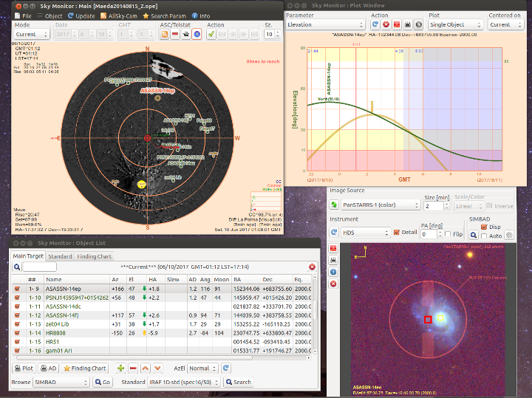Open Browse dropdown showing SIMBAD

tap(61, 382)
